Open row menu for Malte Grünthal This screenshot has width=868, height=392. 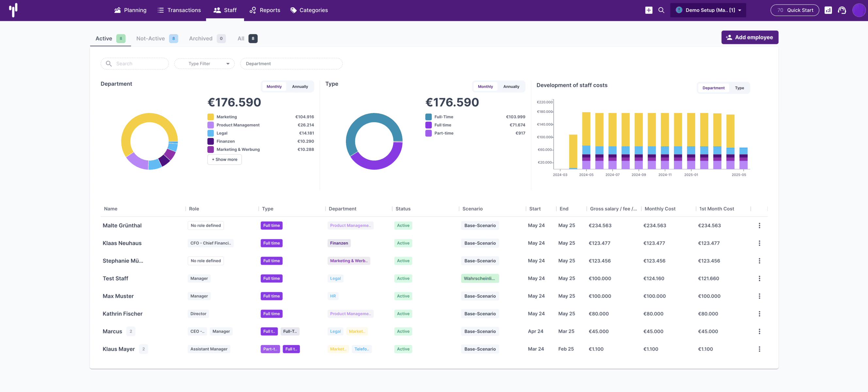pos(759,225)
